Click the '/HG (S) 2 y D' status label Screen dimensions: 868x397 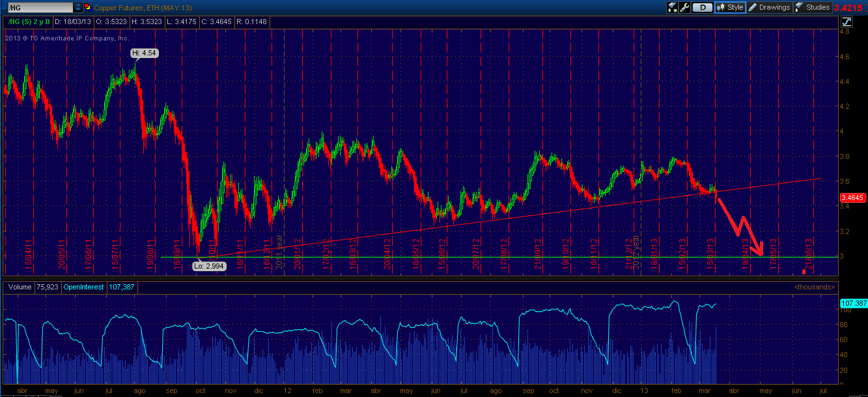click(29, 22)
